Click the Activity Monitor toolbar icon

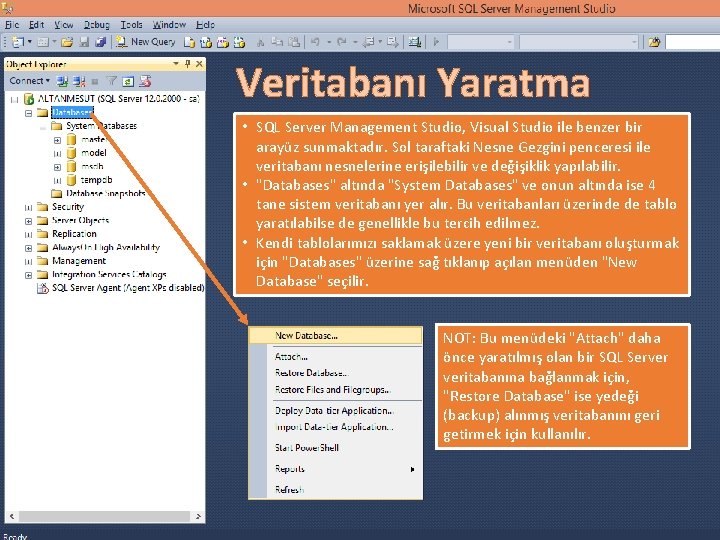pyautogui.click(x=415, y=42)
